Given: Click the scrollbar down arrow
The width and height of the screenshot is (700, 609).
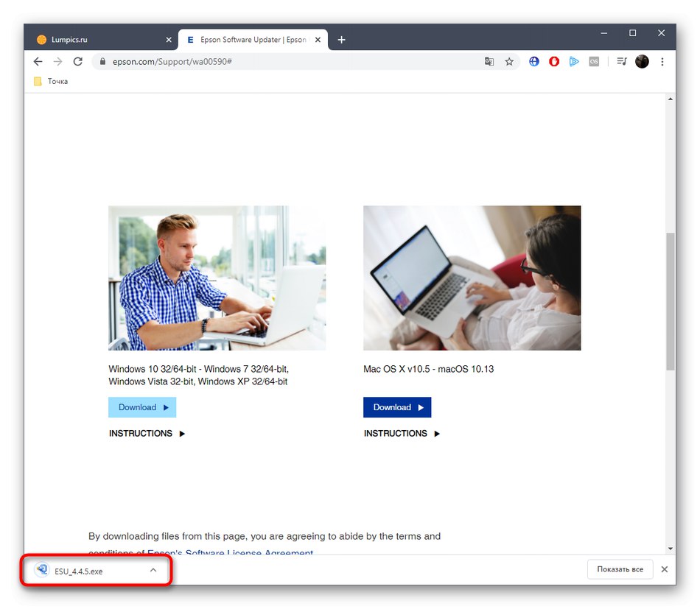Looking at the screenshot, I should coord(671,549).
